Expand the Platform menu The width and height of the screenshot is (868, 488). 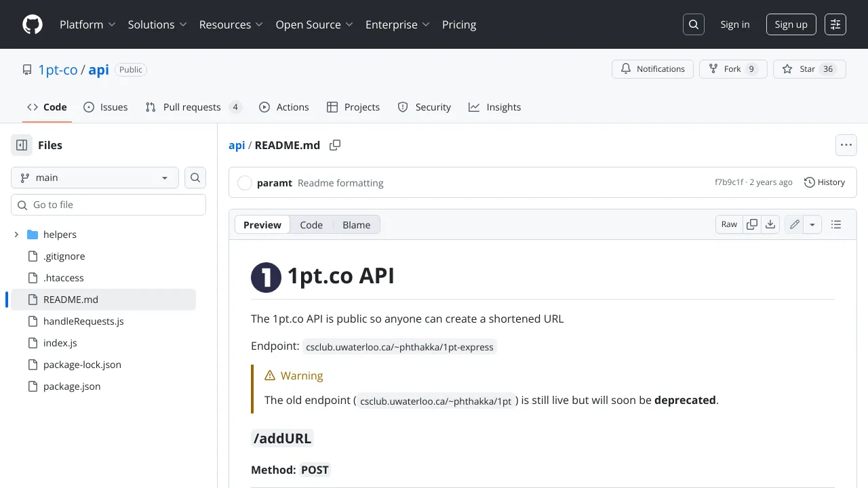tap(87, 24)
